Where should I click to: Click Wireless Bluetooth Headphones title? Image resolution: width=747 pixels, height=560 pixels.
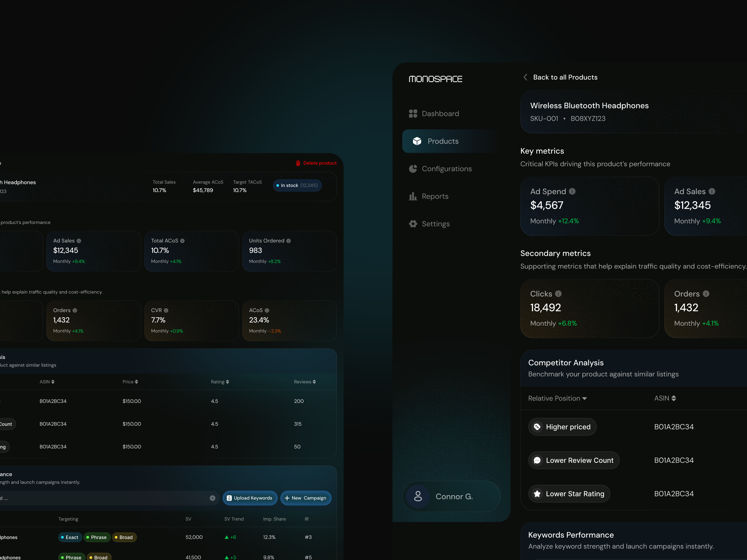tap(589, 106)
